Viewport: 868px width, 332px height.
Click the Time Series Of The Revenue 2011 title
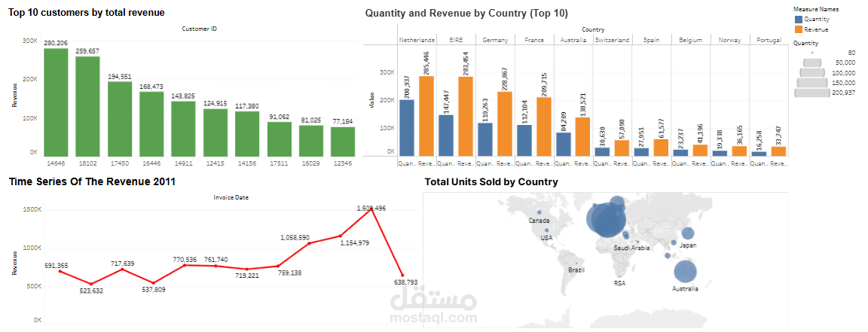[92, 181]
